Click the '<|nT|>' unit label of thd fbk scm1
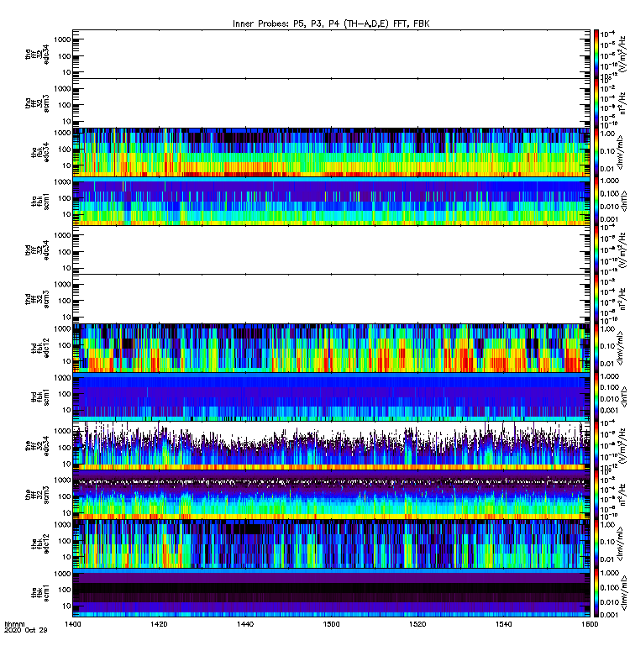630x672 pixels. [623, 396]
